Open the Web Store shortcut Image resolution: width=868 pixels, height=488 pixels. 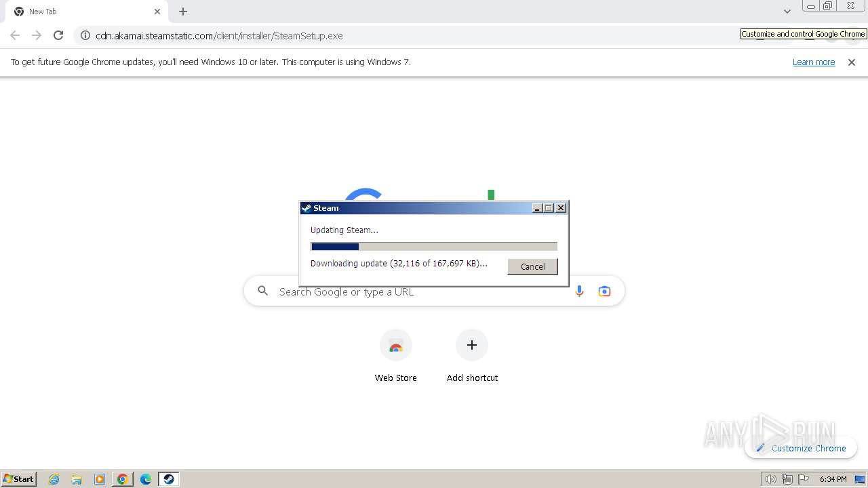[x=396, y=357]
